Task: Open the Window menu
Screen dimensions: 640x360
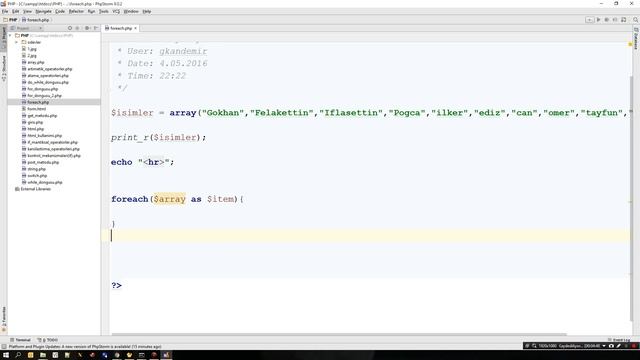Action: click(131, 11)
